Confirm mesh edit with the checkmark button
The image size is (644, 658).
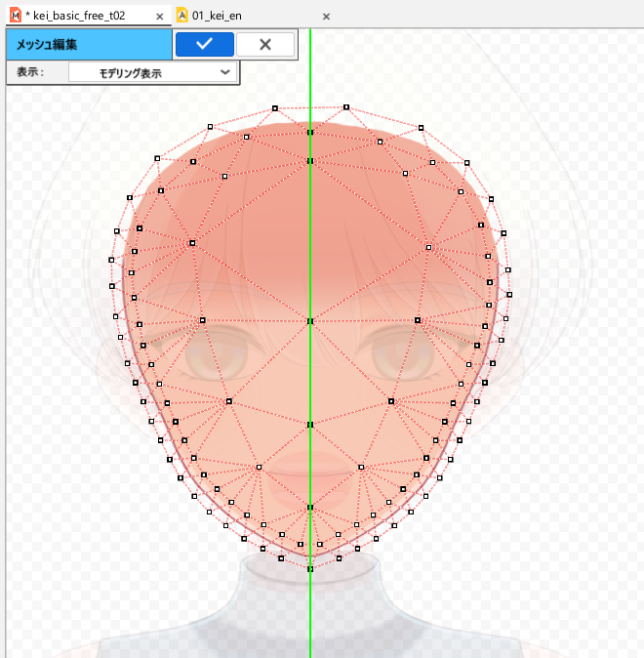204,44
